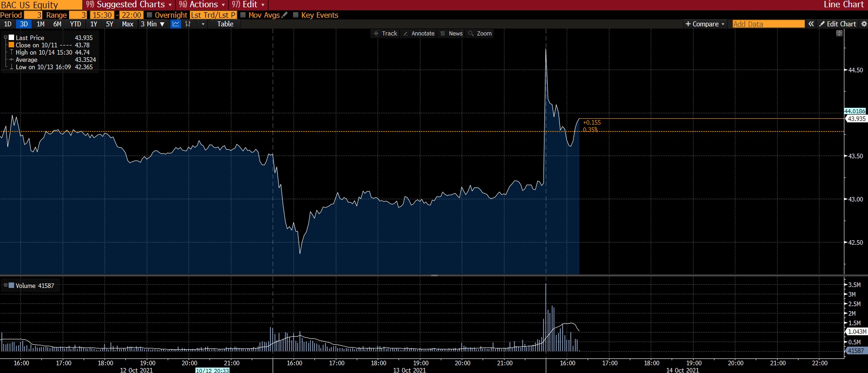Open the 3 Min interval dropdown
The width and height of the screenshot is (868, 373).
coord(153,24)
